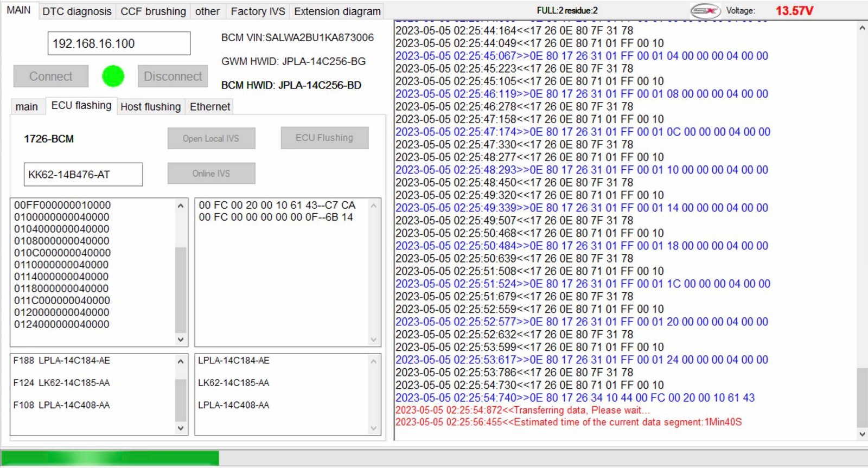The width and height of the screenshot is (868, 468).
Task: Click ECU Flushing button
Action: click(x=324, y=138)
